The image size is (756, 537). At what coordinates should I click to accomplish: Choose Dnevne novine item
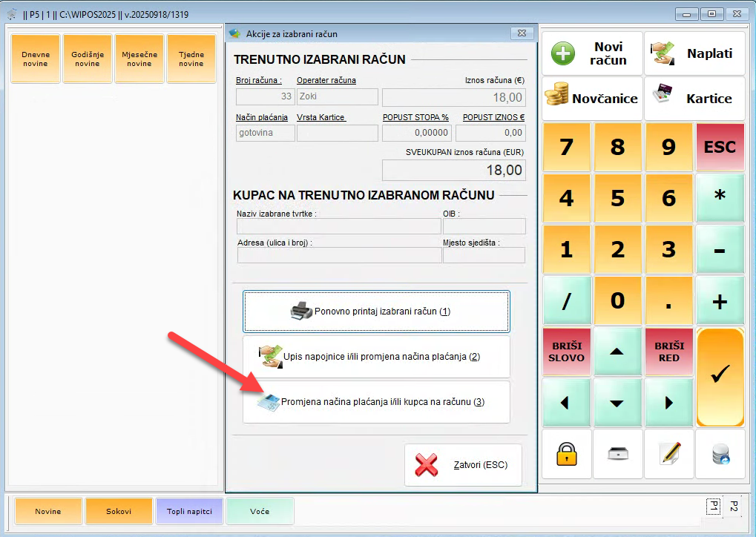[35, 59]
